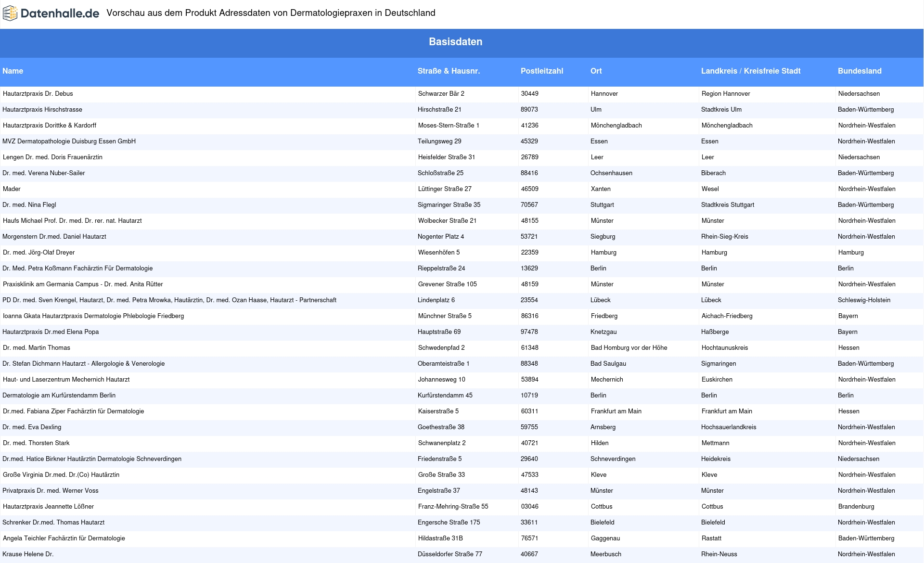
Task: Click postal code 03046
Action: pos(530,507)
